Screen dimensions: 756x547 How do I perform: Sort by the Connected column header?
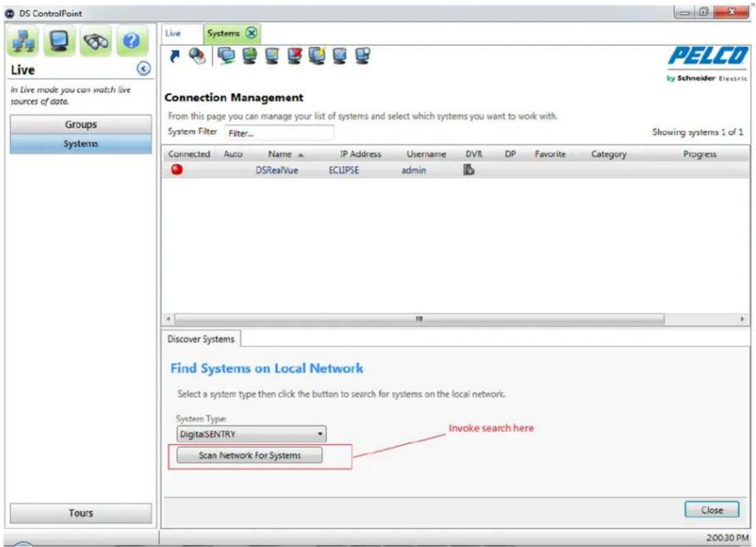pos(189,154)
